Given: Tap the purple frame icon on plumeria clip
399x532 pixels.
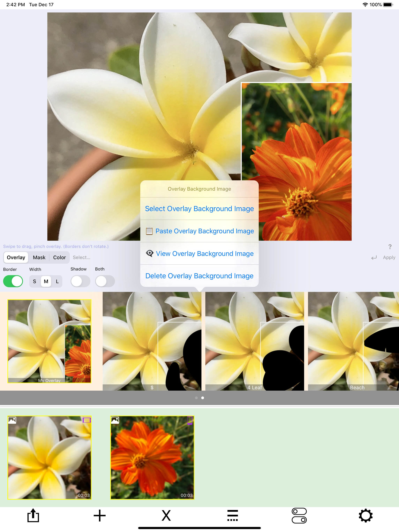Looking at the screenshot, I should 86,420.
